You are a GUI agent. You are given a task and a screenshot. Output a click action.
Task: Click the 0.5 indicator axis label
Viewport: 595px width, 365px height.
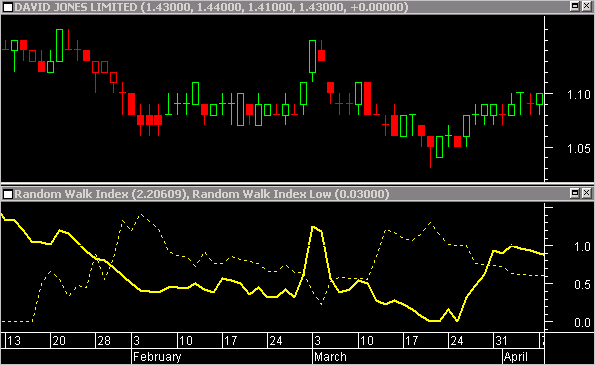point(582,285)
